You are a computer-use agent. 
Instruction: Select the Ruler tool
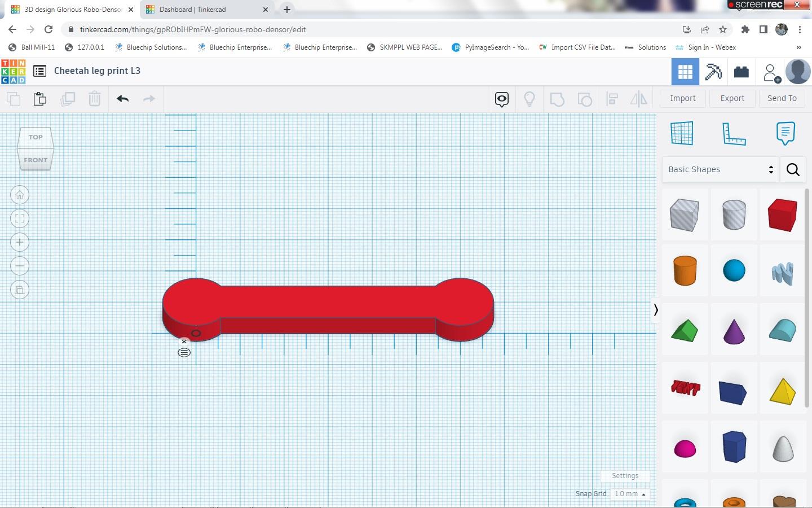[x=734, y=134]
